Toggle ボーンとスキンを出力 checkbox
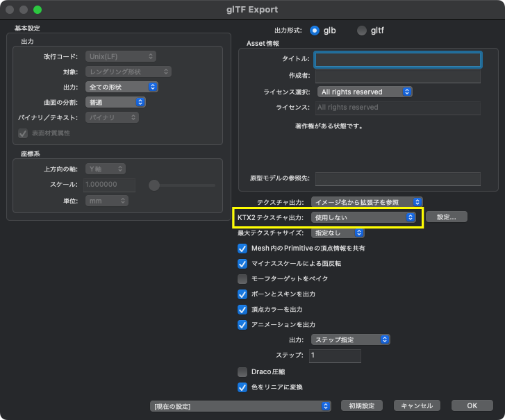 tap(242, 294)
